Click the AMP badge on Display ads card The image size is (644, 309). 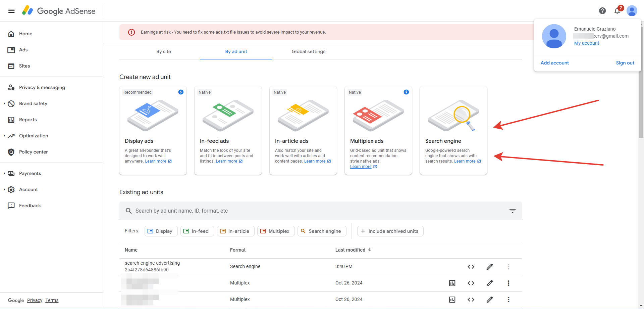[x=181, y=92]
